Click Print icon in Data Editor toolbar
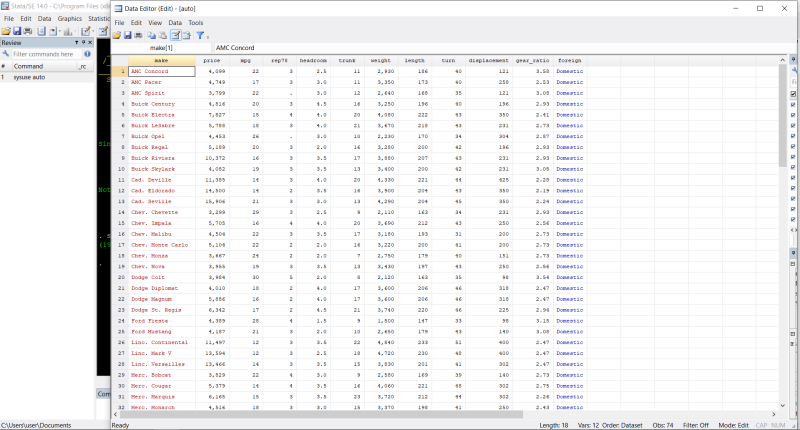 point(138,35)
